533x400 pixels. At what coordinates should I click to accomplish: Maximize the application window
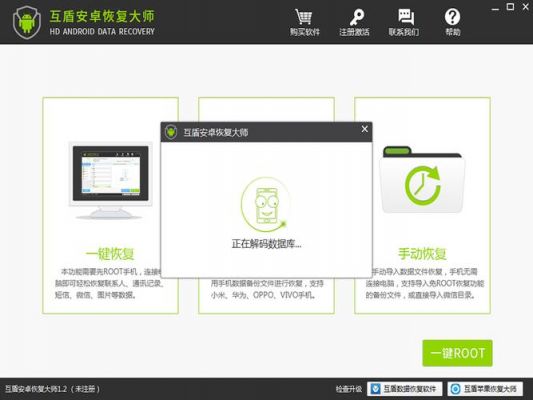click(510, 7)
